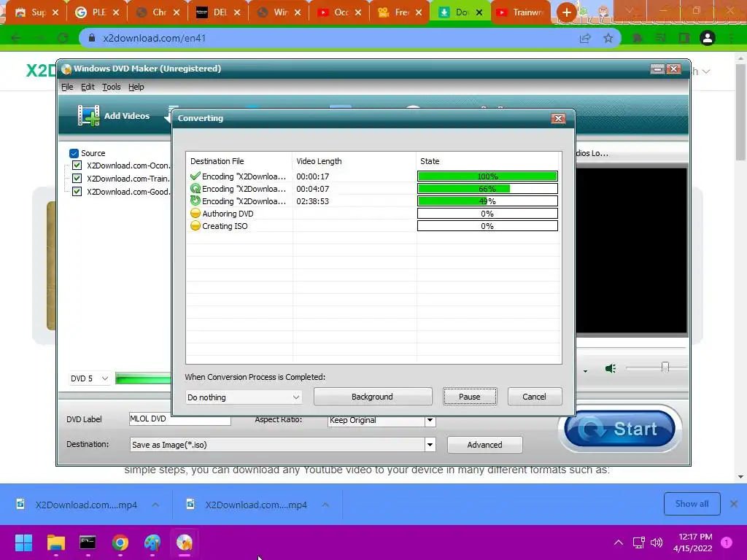The image size is (747, 560).
Task: Open the Chrome profile avatar
Action: (708, 38)
